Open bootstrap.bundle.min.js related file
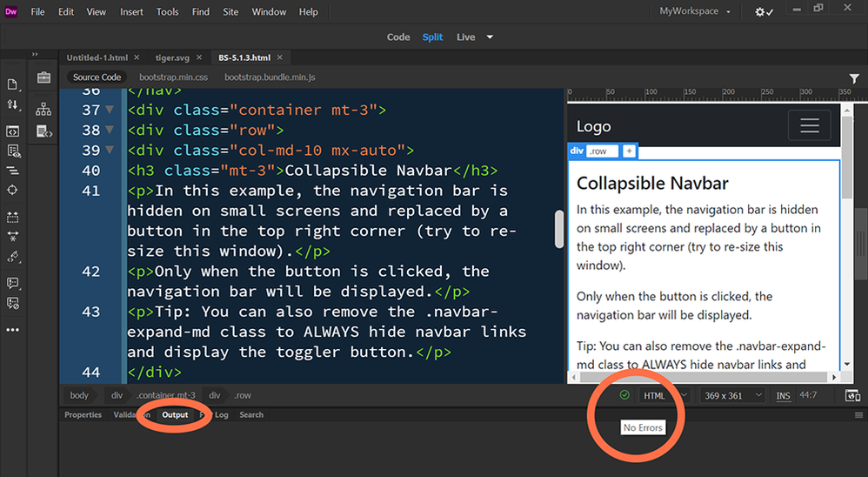The width and height of the screenshot is (868, 477). 270,77
